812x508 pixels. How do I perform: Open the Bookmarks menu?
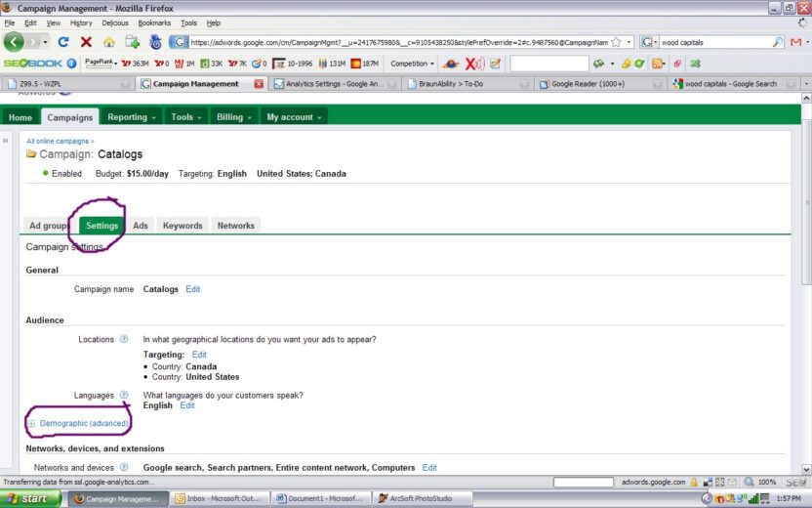[x=154, y=22]
